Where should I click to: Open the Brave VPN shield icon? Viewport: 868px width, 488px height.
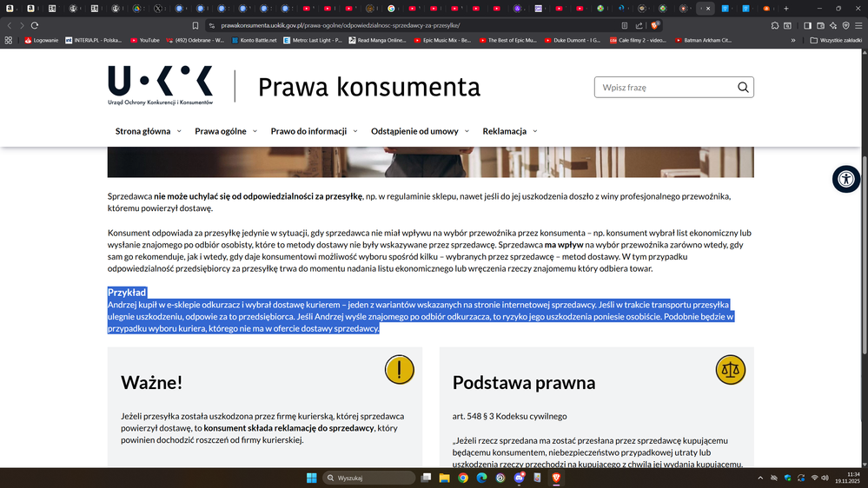(846, 25)
